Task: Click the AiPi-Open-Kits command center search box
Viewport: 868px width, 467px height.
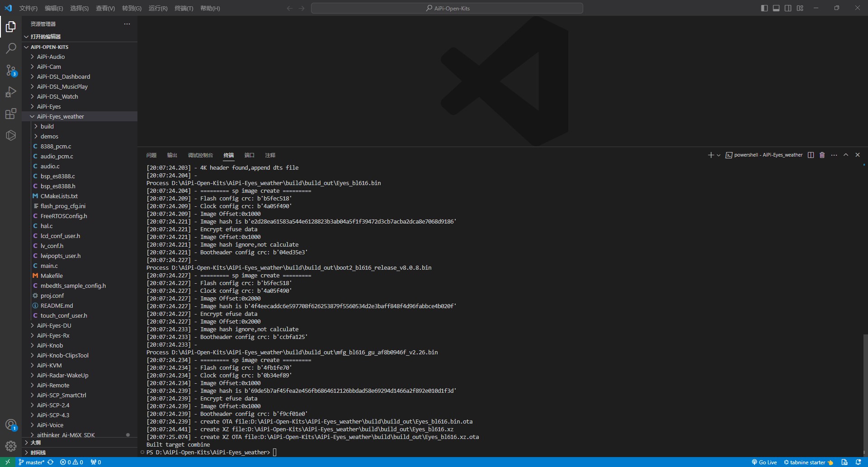Action: pyautogui.click(x=447, y=8)
